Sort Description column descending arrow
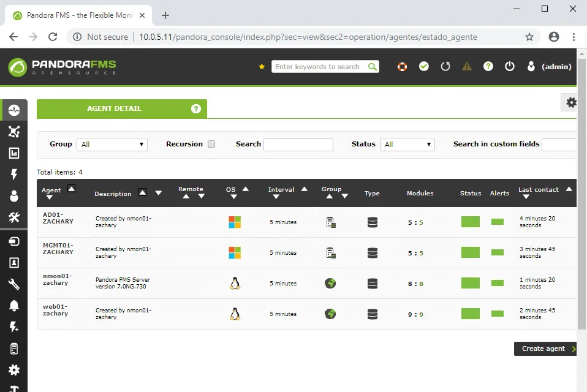Viewport: 587px width, 392px height. 158,193
